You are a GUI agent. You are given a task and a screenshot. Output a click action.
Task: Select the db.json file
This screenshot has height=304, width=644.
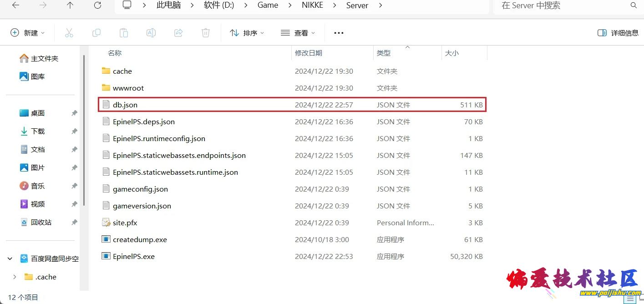click(x=125, y=105)
